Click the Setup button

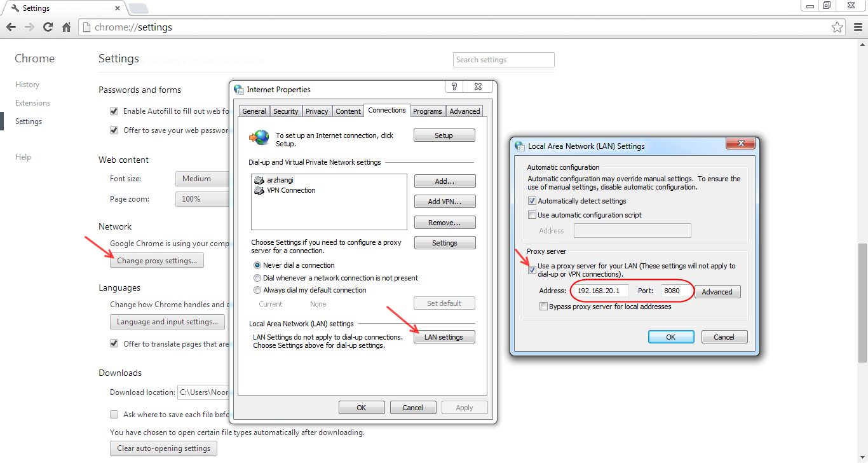click(444, 135)
